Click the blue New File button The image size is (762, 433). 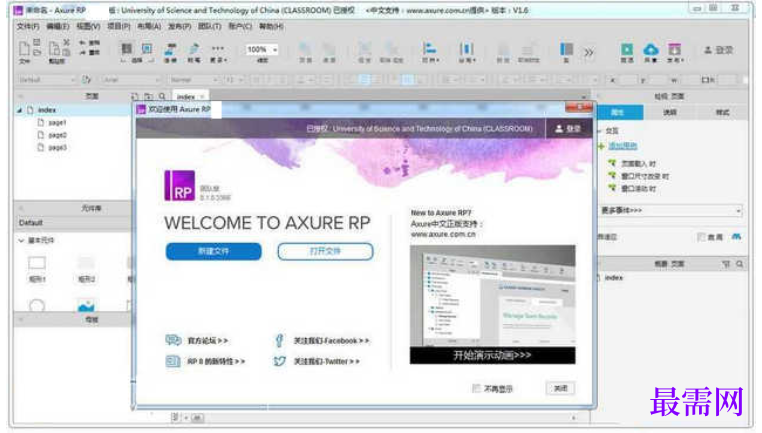(213, 251)
